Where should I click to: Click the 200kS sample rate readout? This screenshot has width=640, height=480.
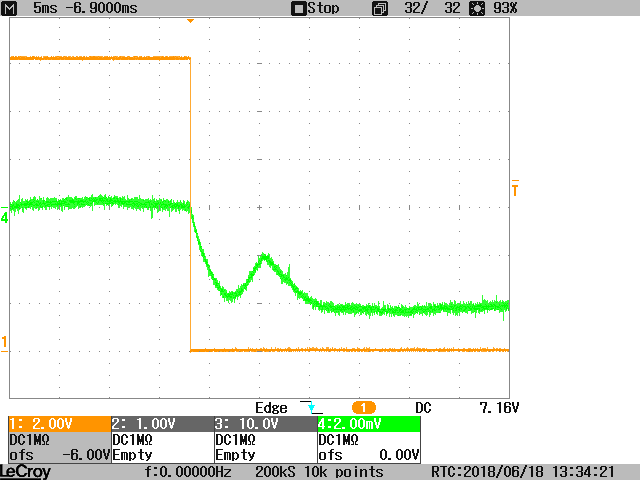pos(275,472)
